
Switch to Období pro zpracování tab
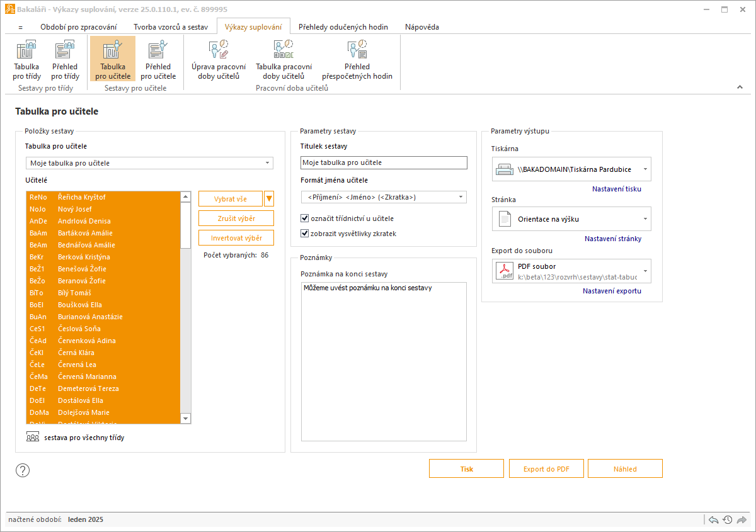click(x=79, y=27)
